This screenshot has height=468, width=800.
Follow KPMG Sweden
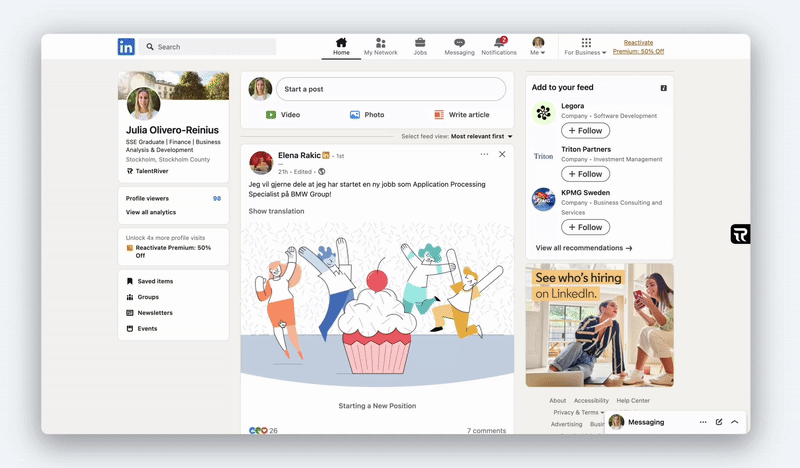pos(585,227)
